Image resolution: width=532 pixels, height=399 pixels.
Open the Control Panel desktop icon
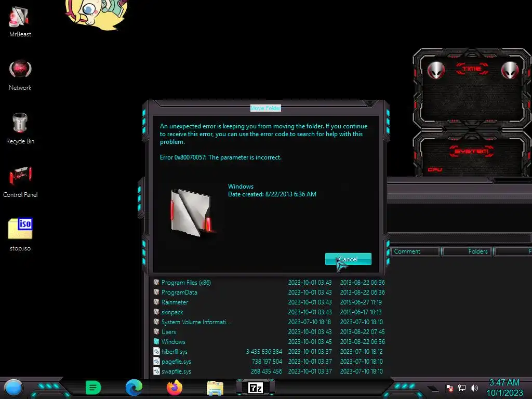[20, 182]
